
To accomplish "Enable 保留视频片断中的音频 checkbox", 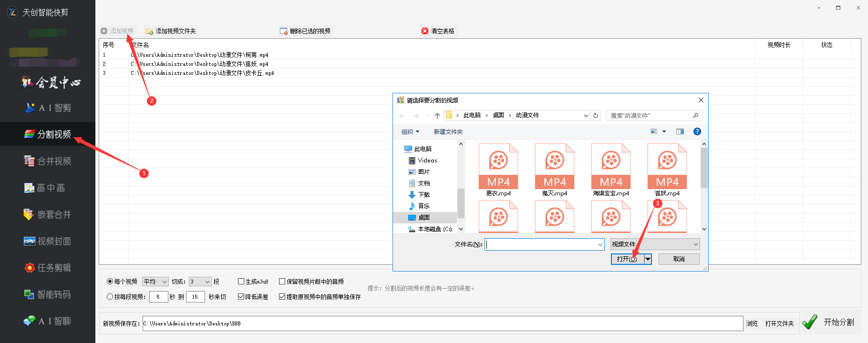I will pos(311,282).
